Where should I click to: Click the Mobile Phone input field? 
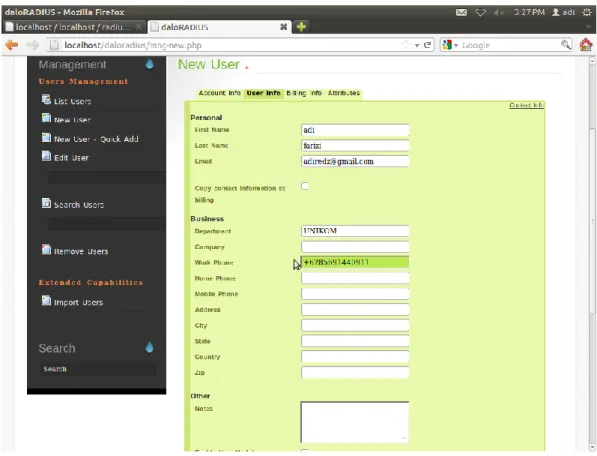click(x=355, y=294)
